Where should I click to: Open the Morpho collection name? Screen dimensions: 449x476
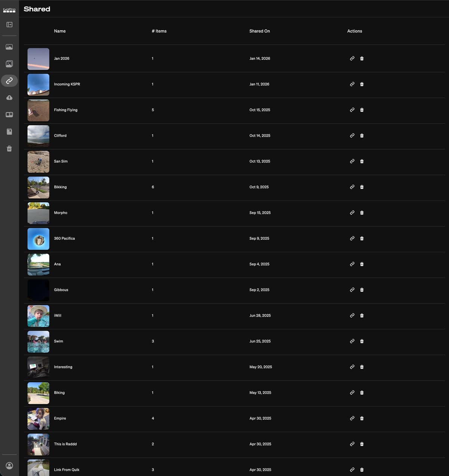coord(61,213)
